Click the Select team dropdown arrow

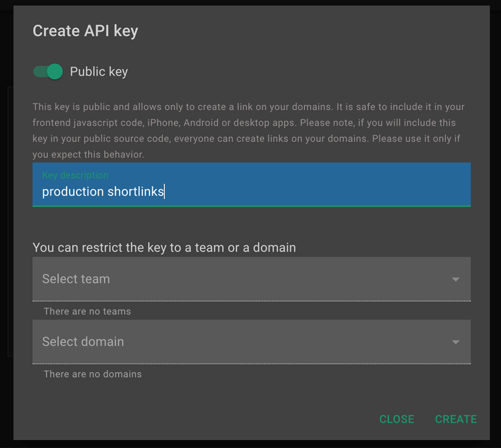point(455,279)
